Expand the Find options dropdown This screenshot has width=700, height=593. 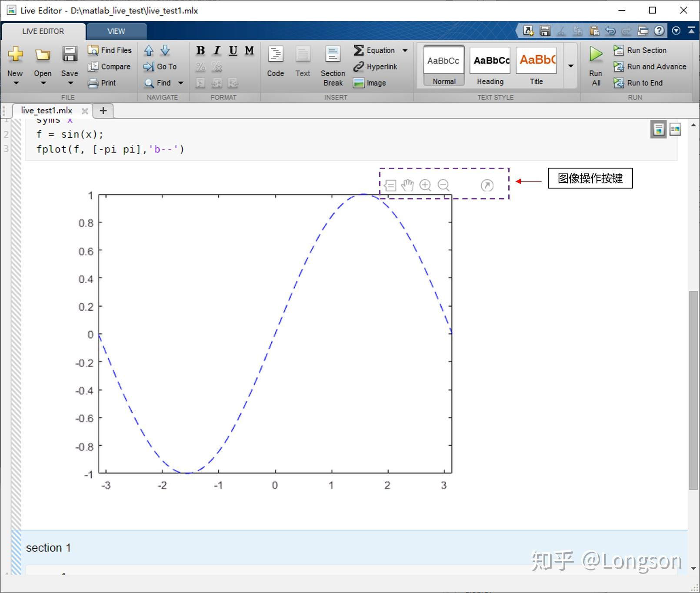click(x=180, y=83)
